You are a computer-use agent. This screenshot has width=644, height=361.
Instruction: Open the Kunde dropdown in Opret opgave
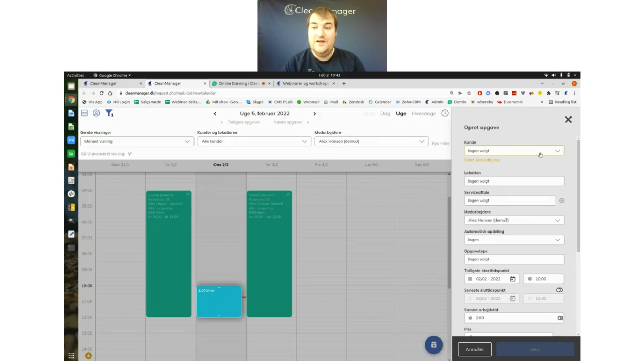514,151
